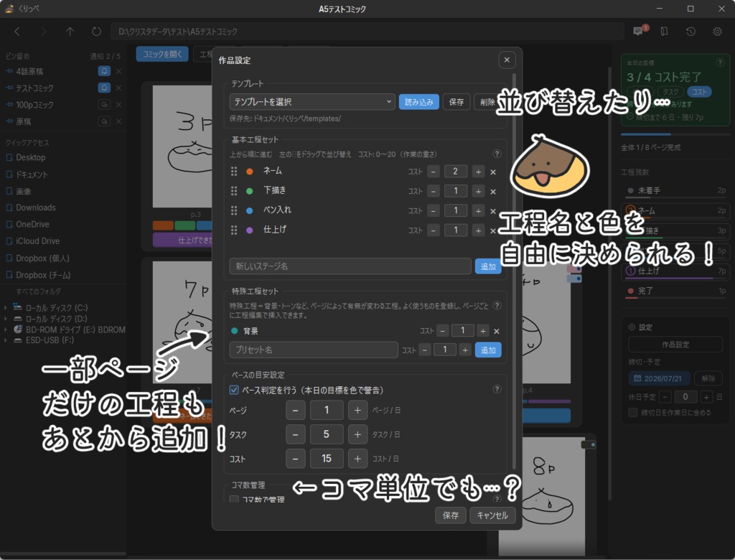Remove the 下描き stage with X

tap(493, 192)
